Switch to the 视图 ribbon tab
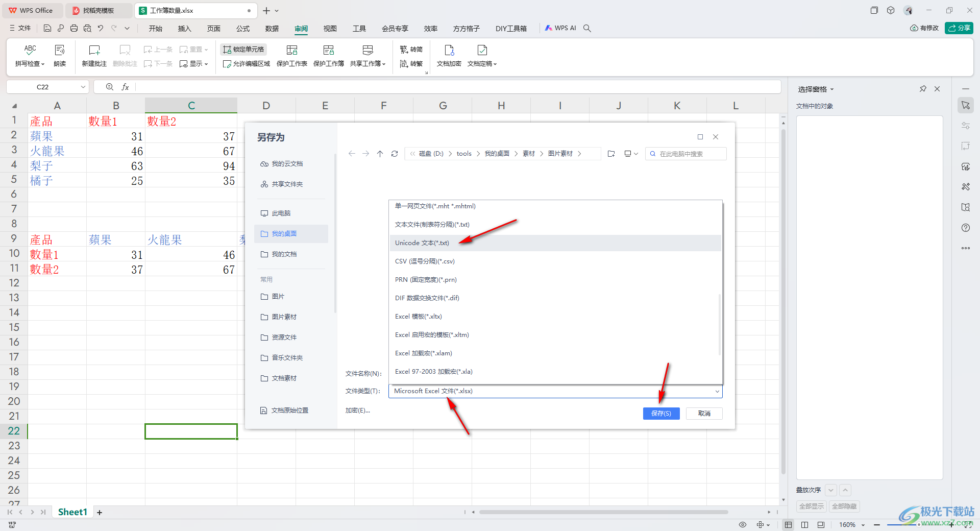 click(330, 29)
